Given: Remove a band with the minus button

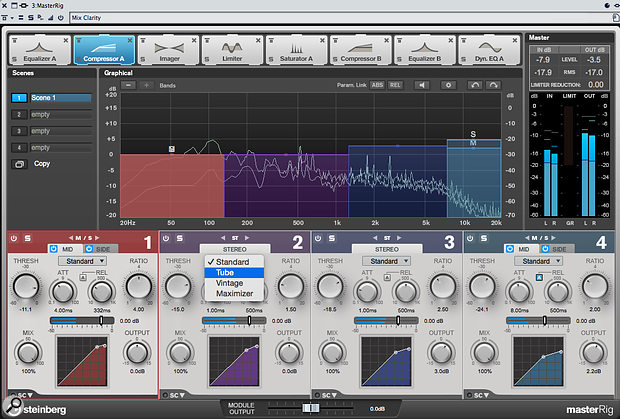Looking at the screenshot, I should click(129, 85).
